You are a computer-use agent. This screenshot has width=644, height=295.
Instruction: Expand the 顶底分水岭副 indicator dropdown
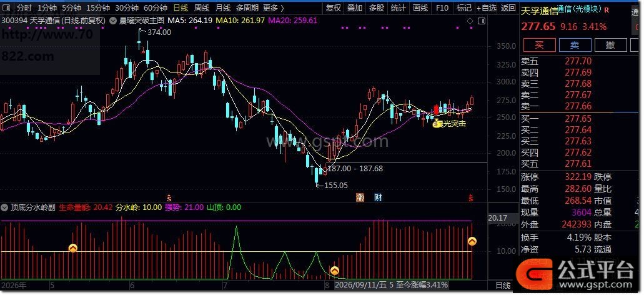click(x=5, y=207)
